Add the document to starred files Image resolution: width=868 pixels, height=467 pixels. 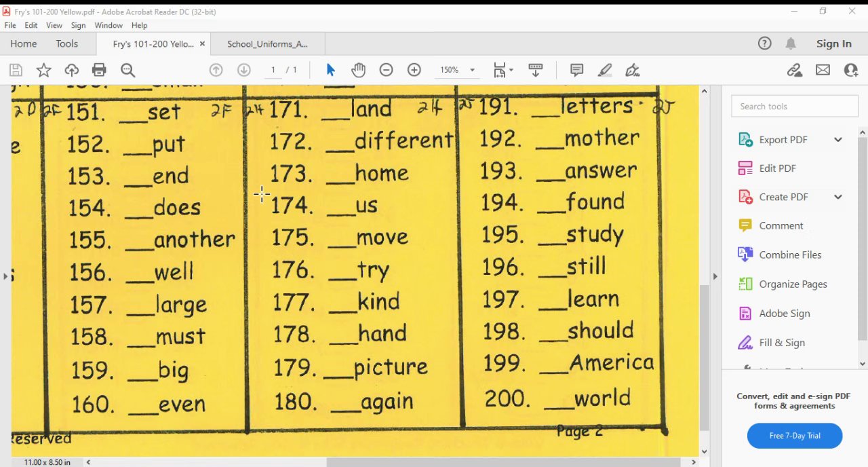pyautogui.click(x=43, y=70)
